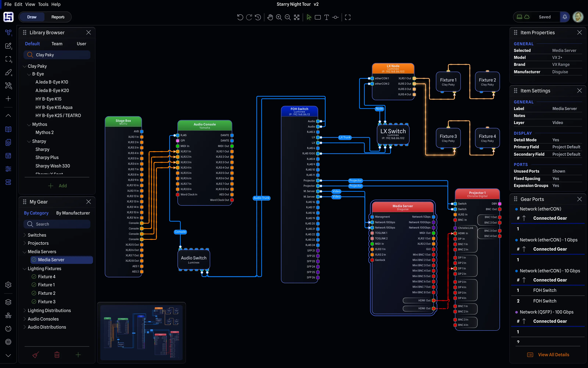Click the undo arrow icon
The width and height of the screenshot is (588, 368).
[240, 17]
